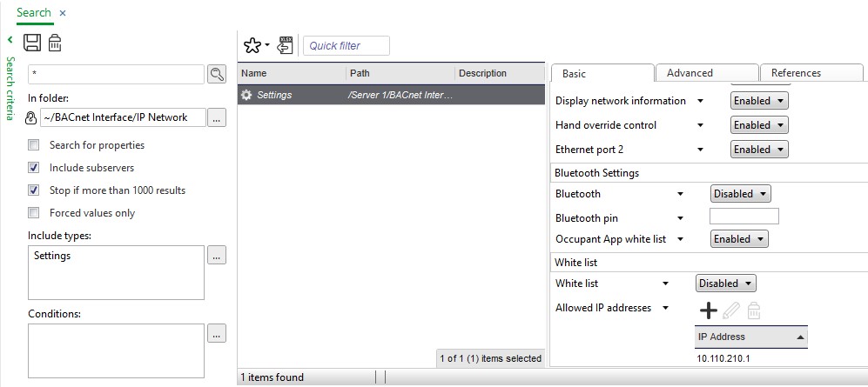Expand arrow next to Ethernet port 2 label
This screenshot has width=868, height=387.
pos(700,150)
